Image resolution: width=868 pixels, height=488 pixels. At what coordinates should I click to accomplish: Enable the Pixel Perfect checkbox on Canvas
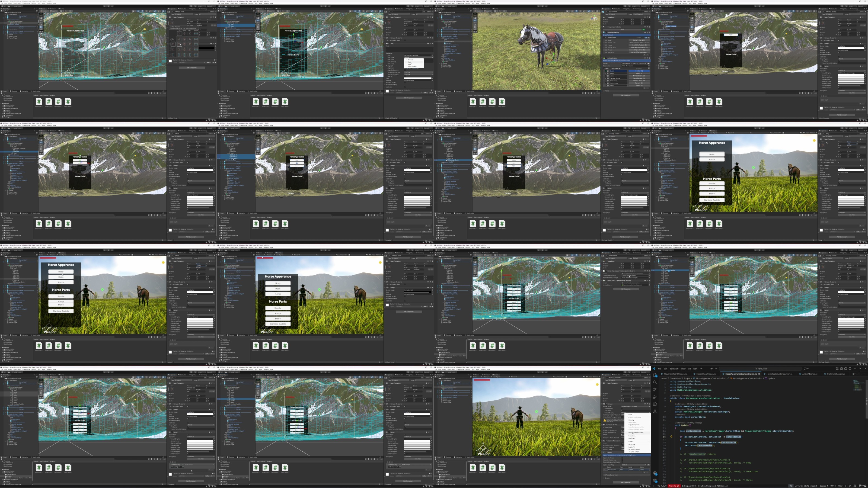point(622,409)
